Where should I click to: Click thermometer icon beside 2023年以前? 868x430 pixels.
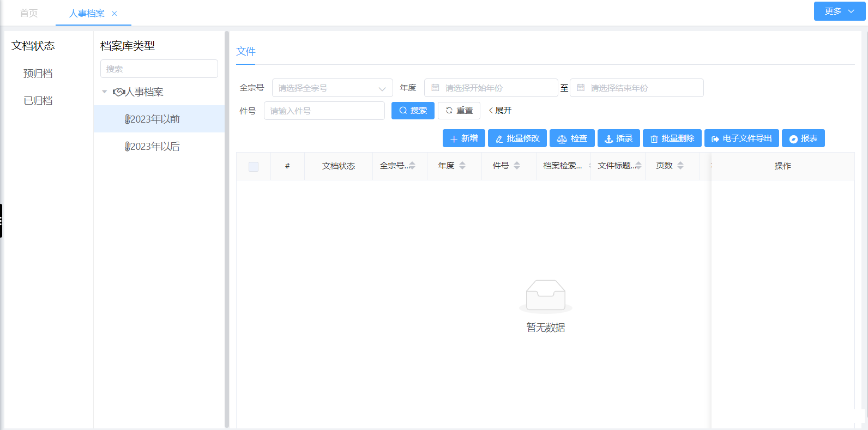tap(127, 119)
